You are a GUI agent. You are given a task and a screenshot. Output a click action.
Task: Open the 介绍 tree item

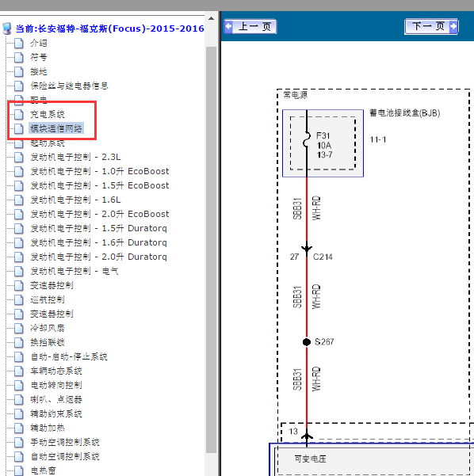39,43
